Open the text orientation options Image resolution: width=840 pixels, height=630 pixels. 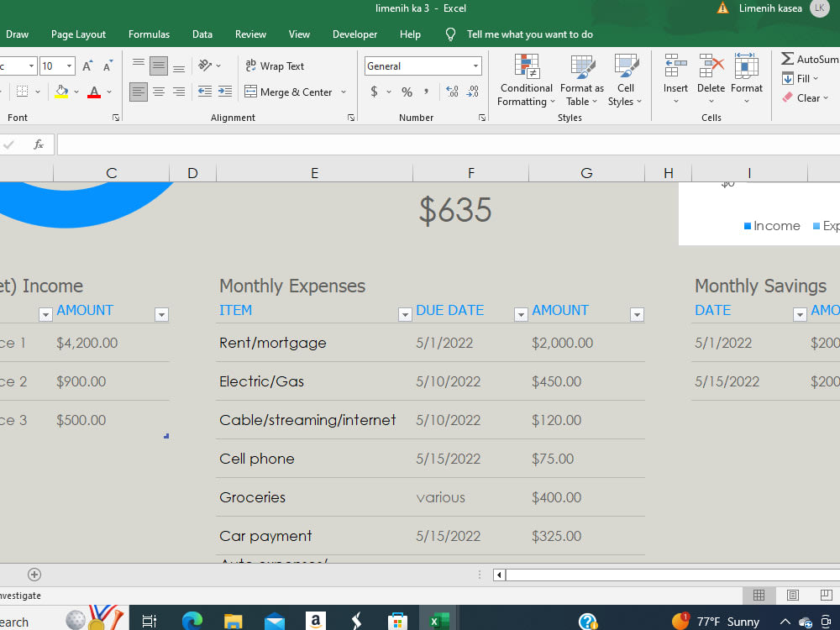209,66
